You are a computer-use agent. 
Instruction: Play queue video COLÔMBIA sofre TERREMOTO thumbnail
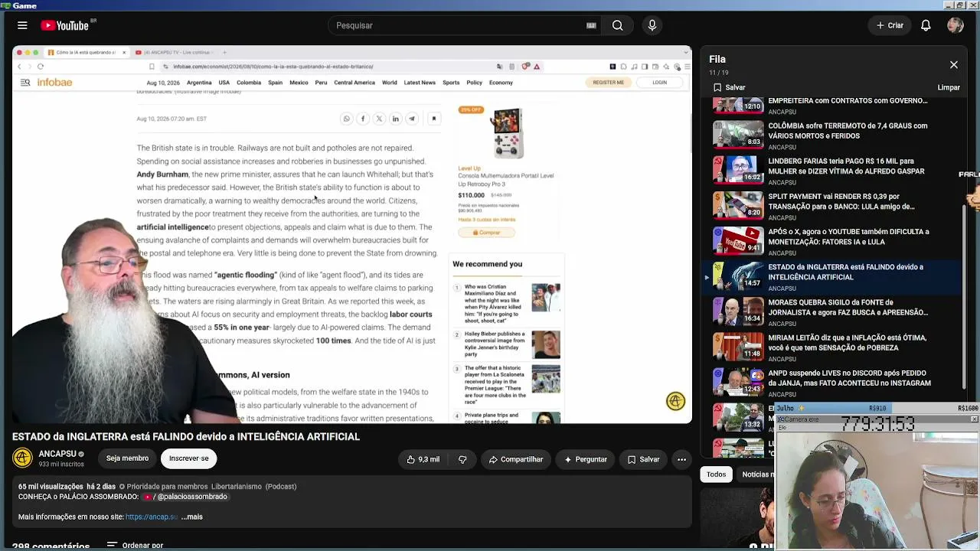tap(738, 135)
